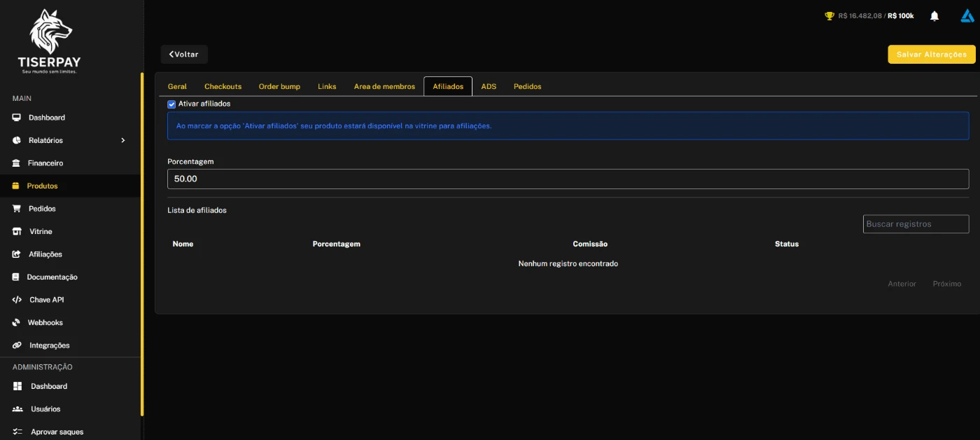Uncheck the Ativar afiliados checkbox
This screenshot has width=980, height=440.
(171, 104)
